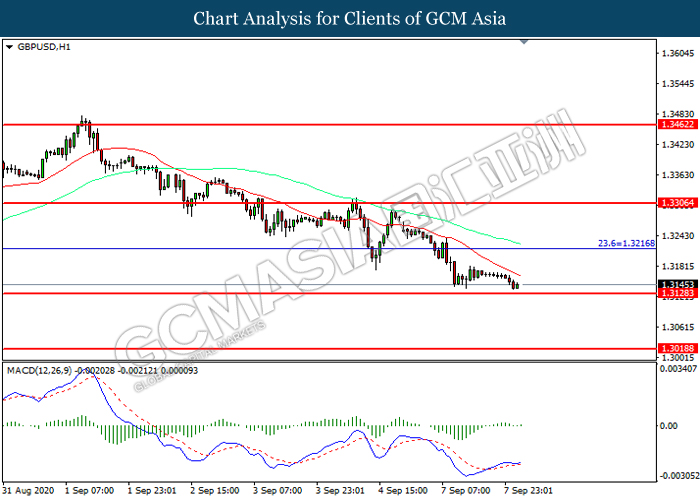
Task: Click the chart shift triangle marker at top
Action: pyautogui.click(x=524, y=42)
